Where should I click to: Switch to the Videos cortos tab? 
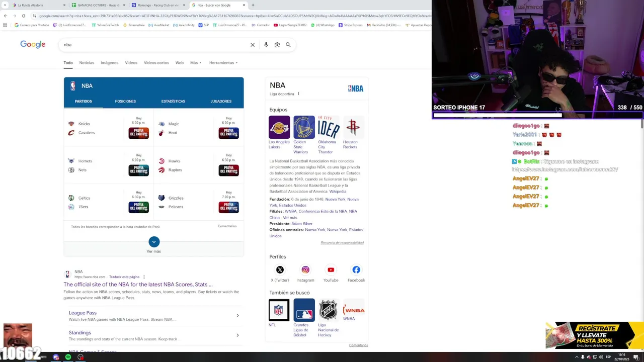tap(156, 63)
